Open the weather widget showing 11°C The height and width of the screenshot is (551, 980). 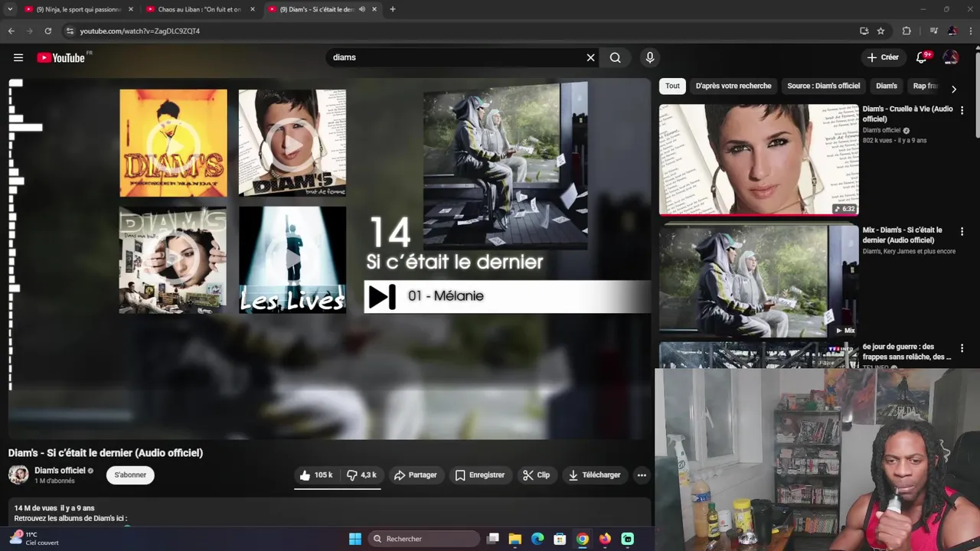click(34, 539)
